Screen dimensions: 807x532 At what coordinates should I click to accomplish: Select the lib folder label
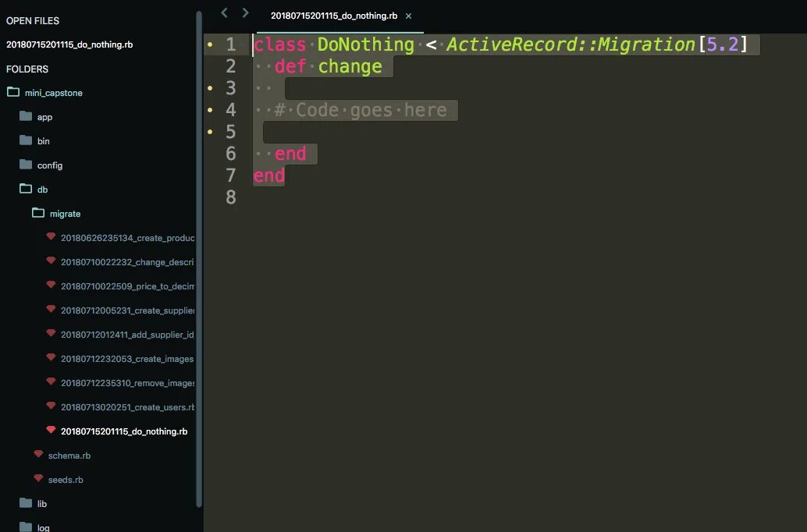pos(42,504)
